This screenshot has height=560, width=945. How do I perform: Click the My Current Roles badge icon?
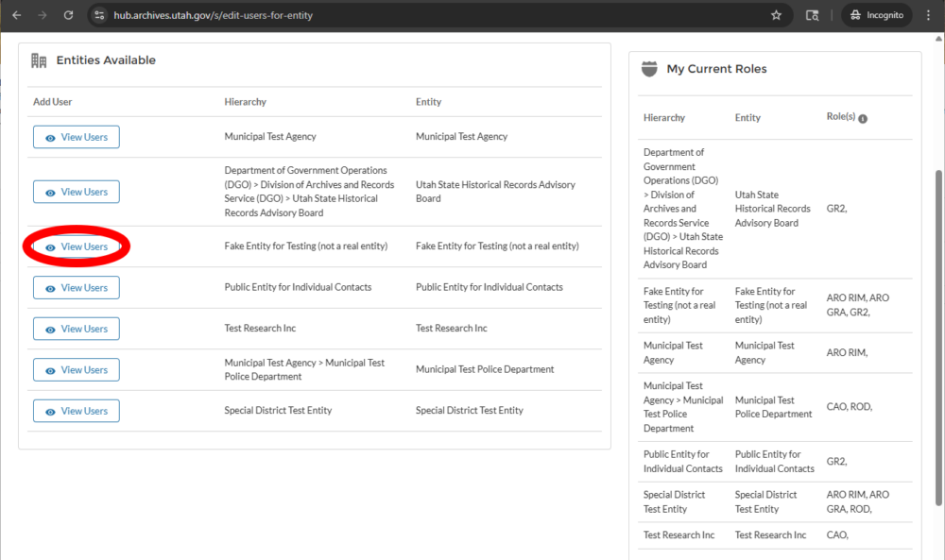click(x=649, y=69)
